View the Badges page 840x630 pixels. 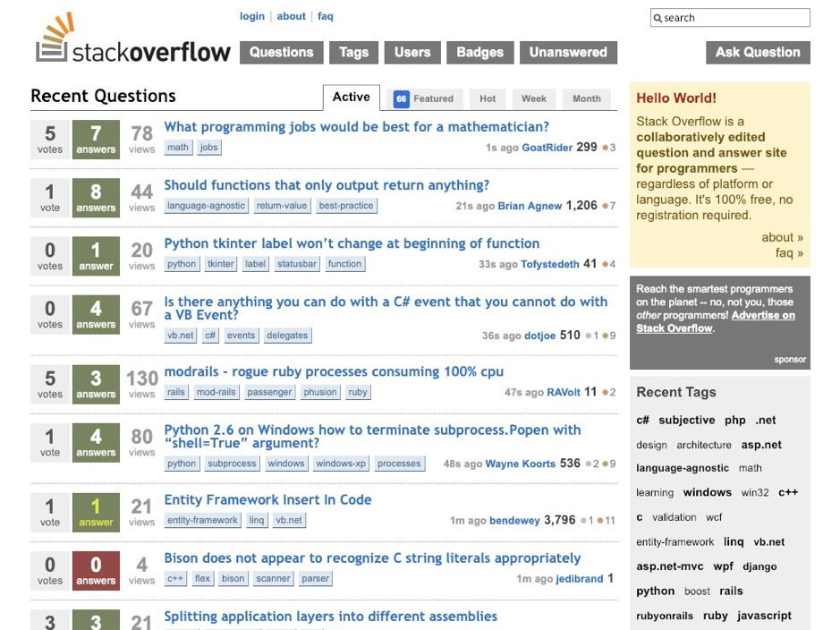pos(479,53)
